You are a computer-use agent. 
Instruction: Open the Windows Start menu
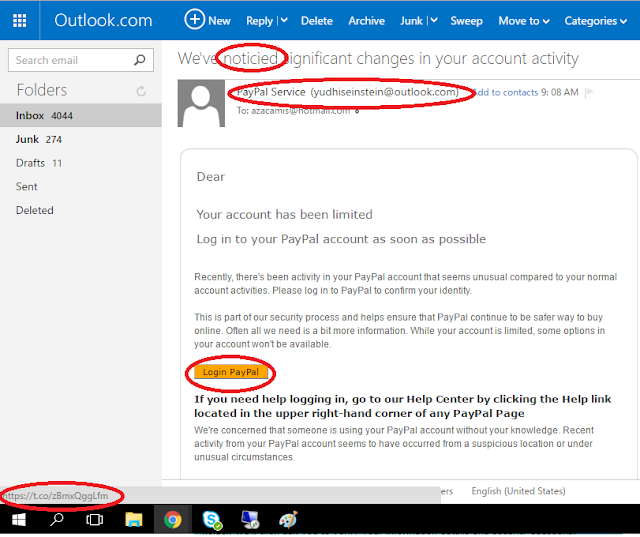(x=19, y=519)
